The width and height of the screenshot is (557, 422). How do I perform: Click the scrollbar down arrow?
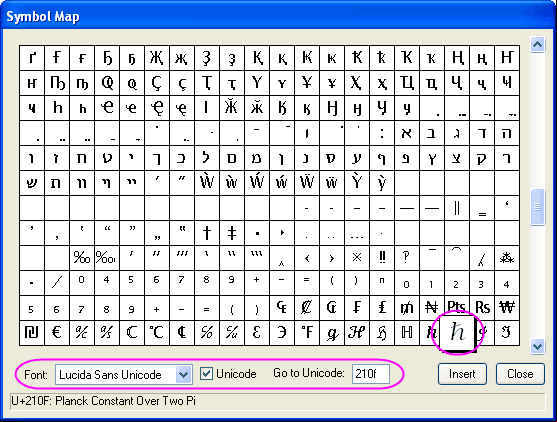coord(537,346)
